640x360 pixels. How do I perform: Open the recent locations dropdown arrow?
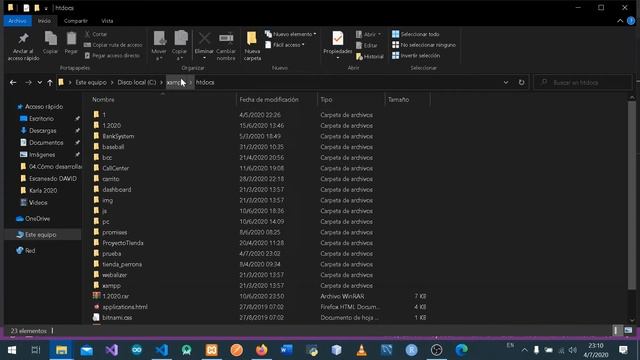click(x=40, y=82)
